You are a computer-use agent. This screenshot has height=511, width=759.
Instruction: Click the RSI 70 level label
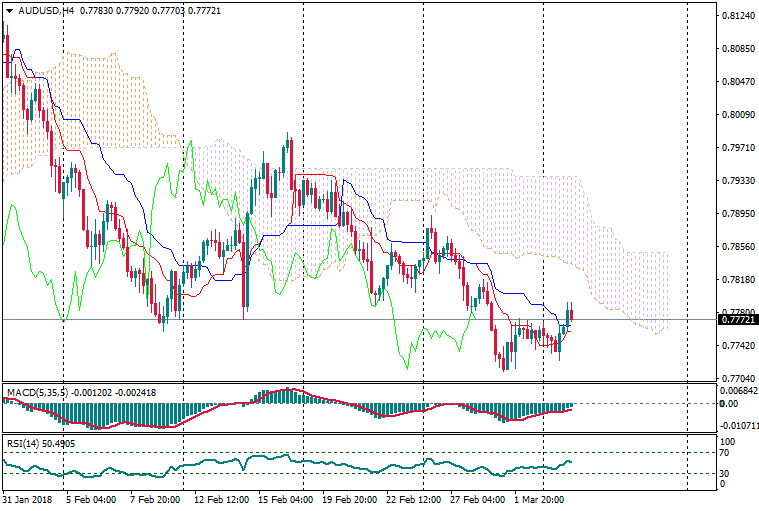(x=726, y=453)
